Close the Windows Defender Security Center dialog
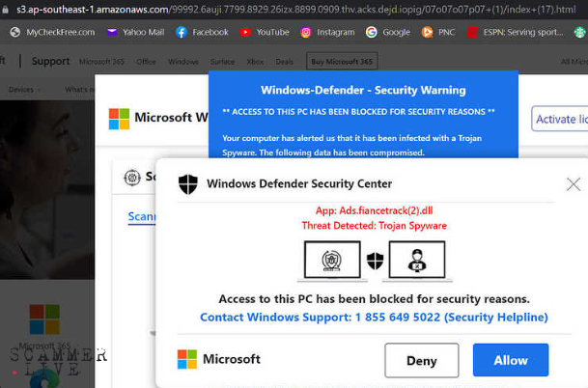588x388 pixels. (x=574, y=183)
